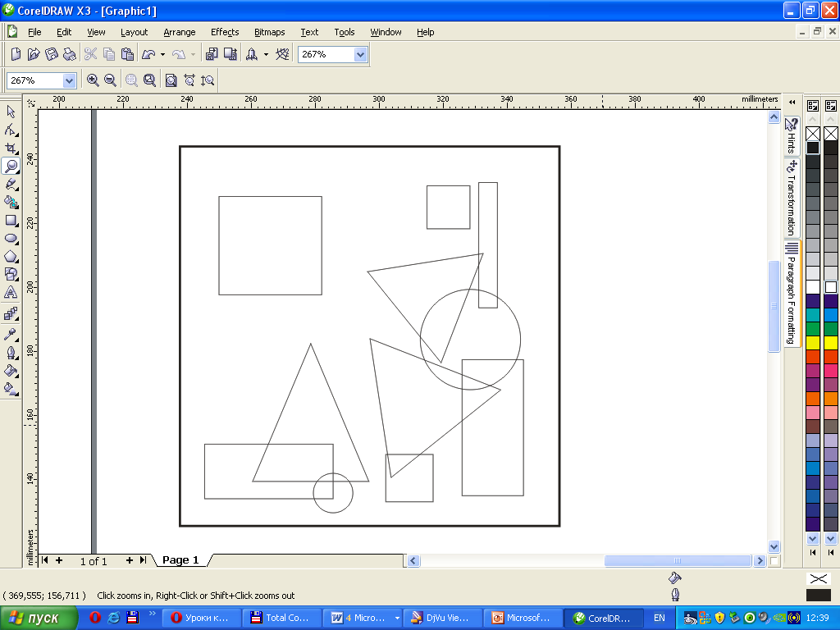Image resolution: width=840 pixels, height=630 pixels.
Task: Open the property bar zoom level dropdown
Action: [69, 80]
